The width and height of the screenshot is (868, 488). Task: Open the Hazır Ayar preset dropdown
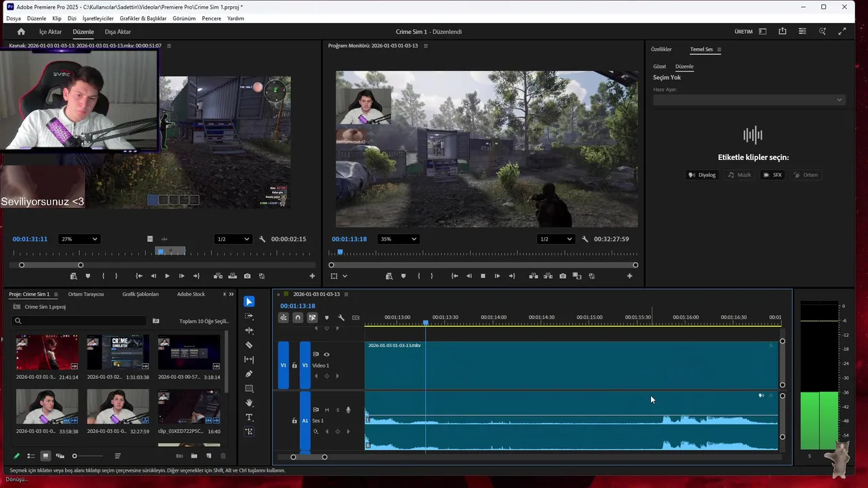point(749,100)
